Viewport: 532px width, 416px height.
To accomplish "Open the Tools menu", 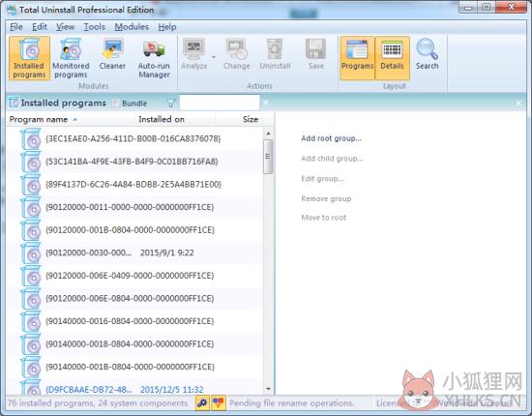I will click(x=95, y=27).
